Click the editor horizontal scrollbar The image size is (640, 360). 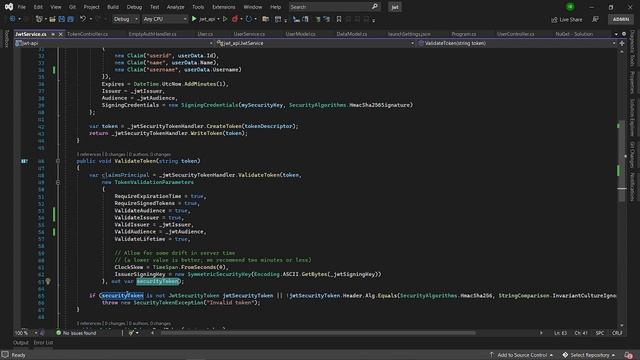tap(318, 333)
